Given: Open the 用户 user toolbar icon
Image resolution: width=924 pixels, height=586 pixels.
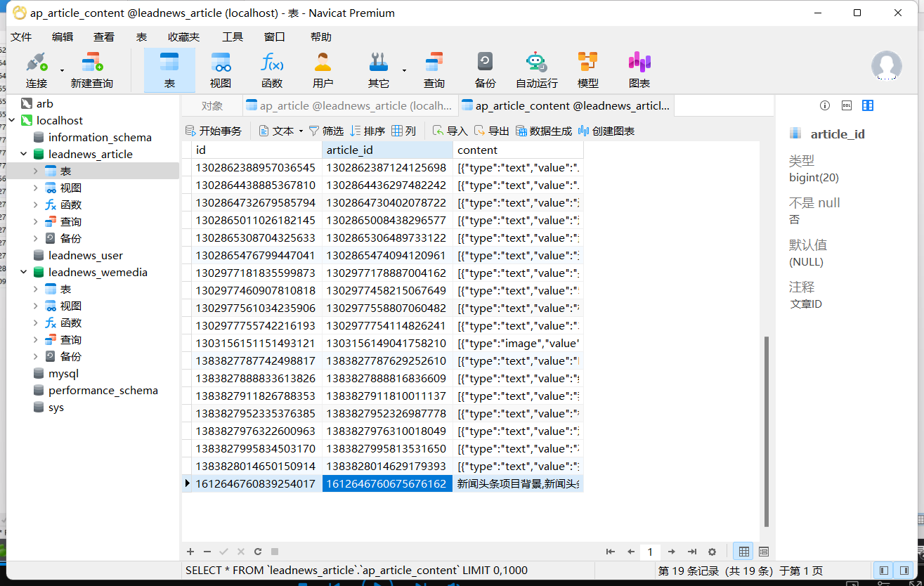Looking at the screenshot, I should (x=323, y=70).
